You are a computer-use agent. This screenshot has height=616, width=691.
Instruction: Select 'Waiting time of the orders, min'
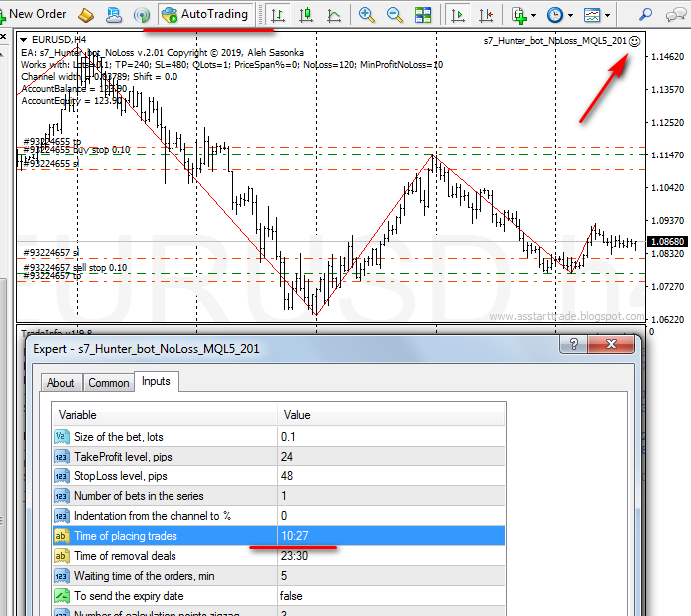[278, 576]
